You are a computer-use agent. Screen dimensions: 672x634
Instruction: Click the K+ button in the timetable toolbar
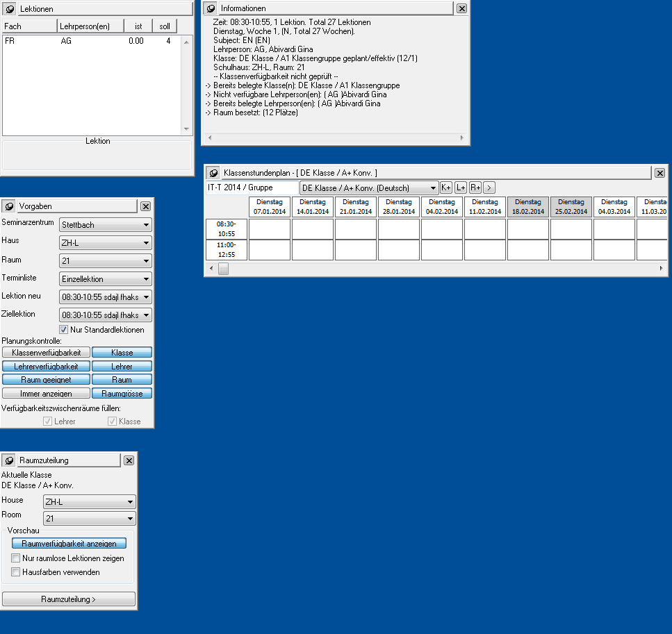(446, 187)
